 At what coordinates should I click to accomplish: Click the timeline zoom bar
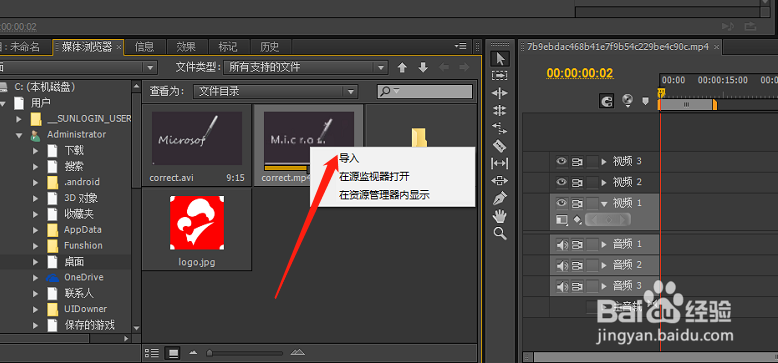coord(656,357)
